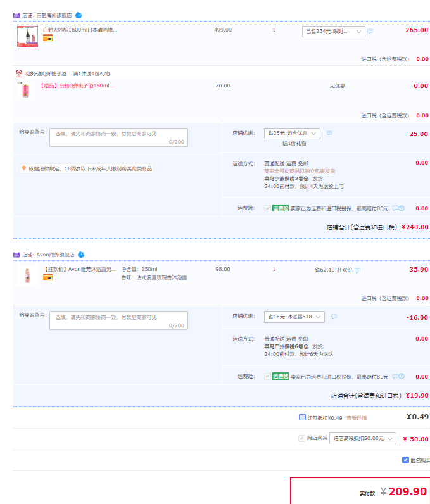Click the 白鹤大吟酿 sake product thumbnail
Screen dimensions: 430x504
pyautogui.click(x=28, y=36)
